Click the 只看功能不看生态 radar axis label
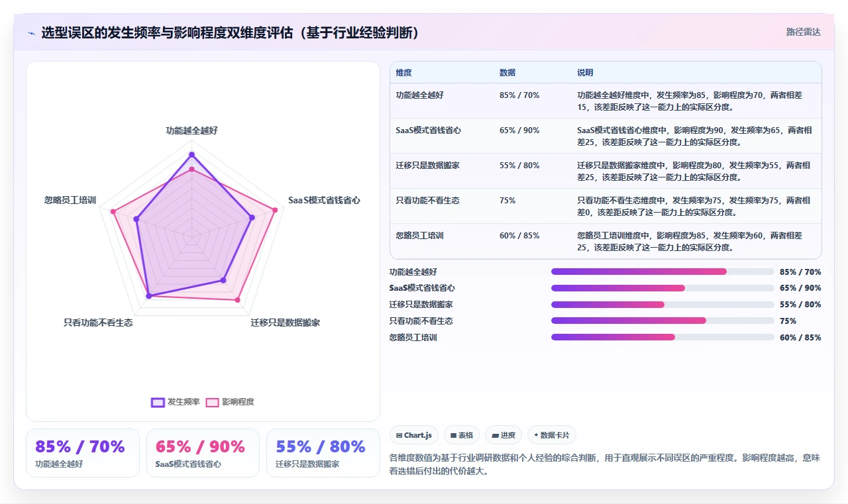Viewport: 848px width, 504px height. (x=98, y=323)
